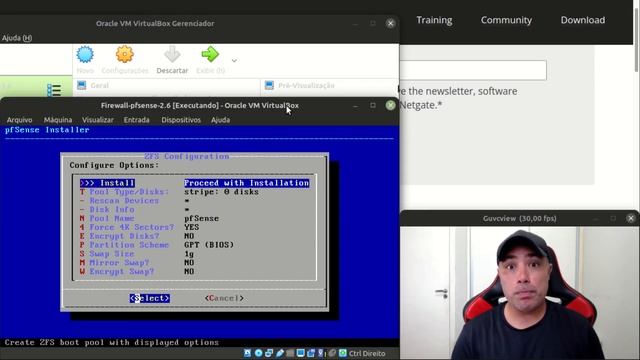Open Configurações gear icon in VirtualBox Gerenciador
The width and height of the screenshot is (640, 360).
click(124, 54)
